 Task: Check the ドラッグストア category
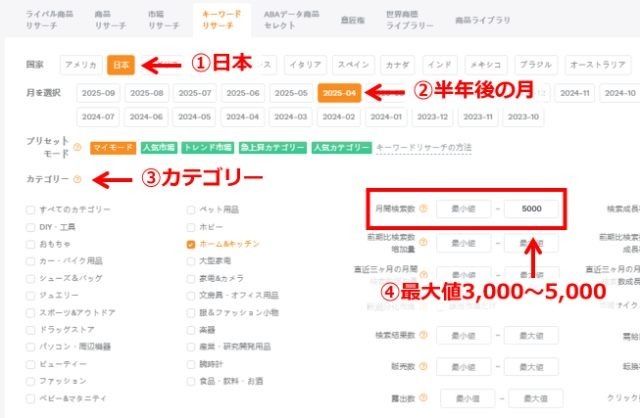(30, 330)
